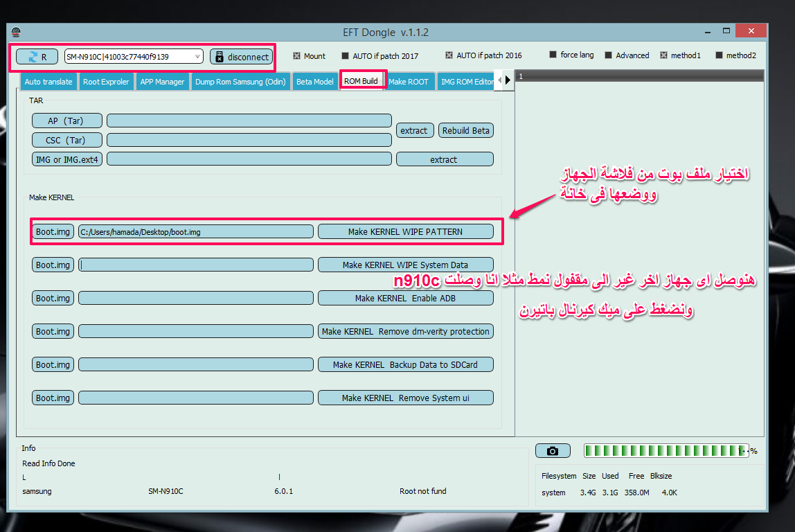The image size is (795, 532).
Task: Switch to the APP Manager tab
Action: [x=162, y=82]
